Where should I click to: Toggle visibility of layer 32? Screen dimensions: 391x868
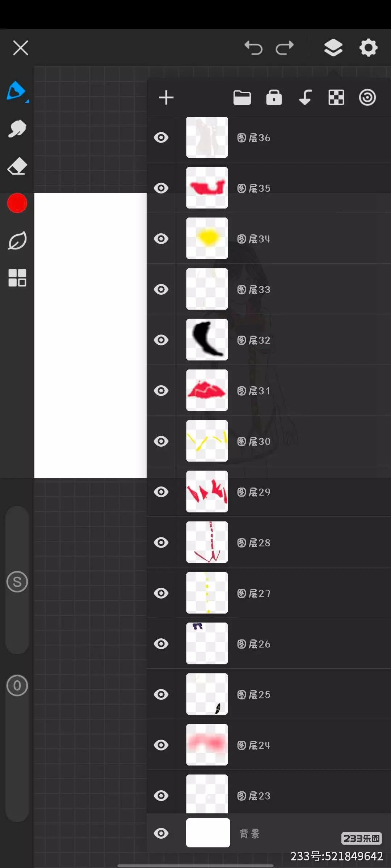pyautogui.click(x=161, y=340)
